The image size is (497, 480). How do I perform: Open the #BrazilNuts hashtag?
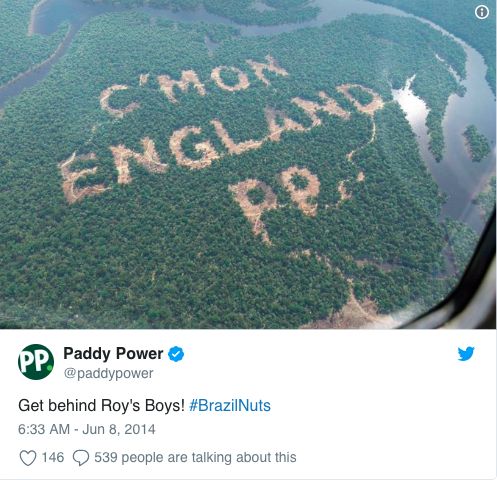tap(230, 406)
